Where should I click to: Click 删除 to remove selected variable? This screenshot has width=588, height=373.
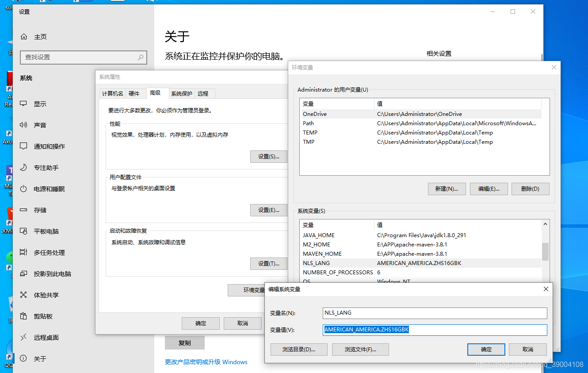coord(530,188)
